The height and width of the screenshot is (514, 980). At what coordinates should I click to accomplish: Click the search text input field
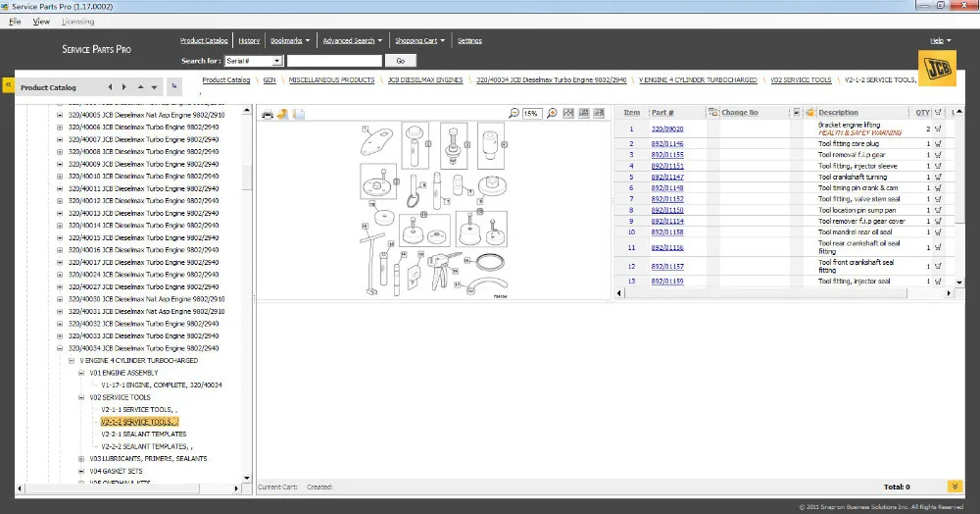coord(334,61)
